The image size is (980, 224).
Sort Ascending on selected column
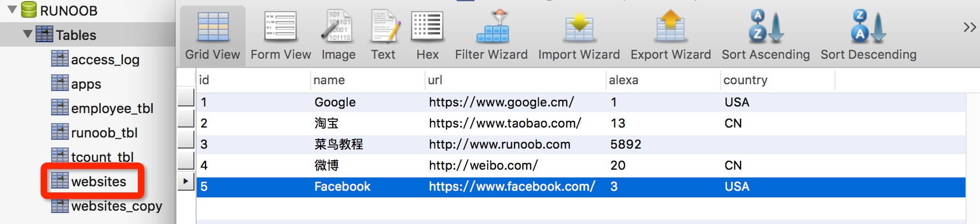click(766, 35)
